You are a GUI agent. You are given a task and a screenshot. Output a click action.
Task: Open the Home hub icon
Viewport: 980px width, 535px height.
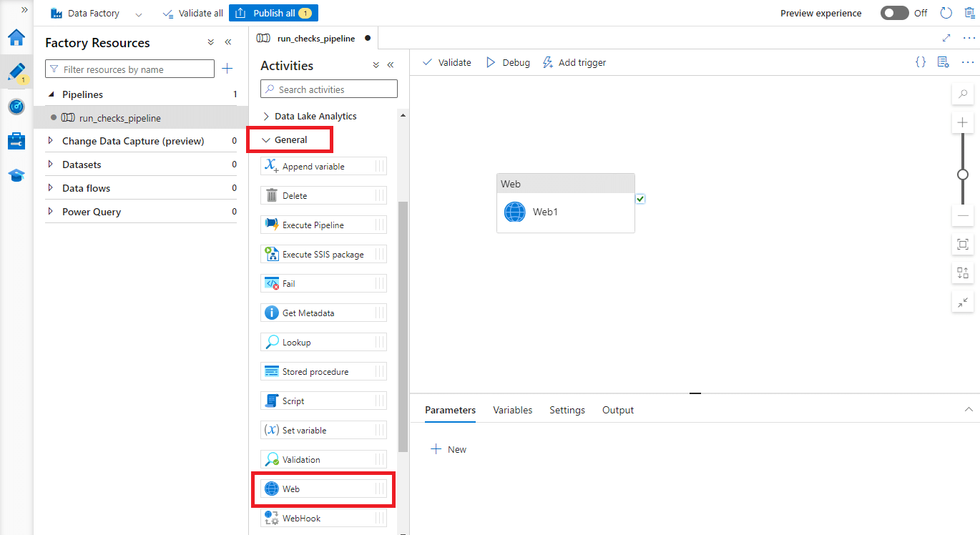pyautogui.click(x=16, y=37)
